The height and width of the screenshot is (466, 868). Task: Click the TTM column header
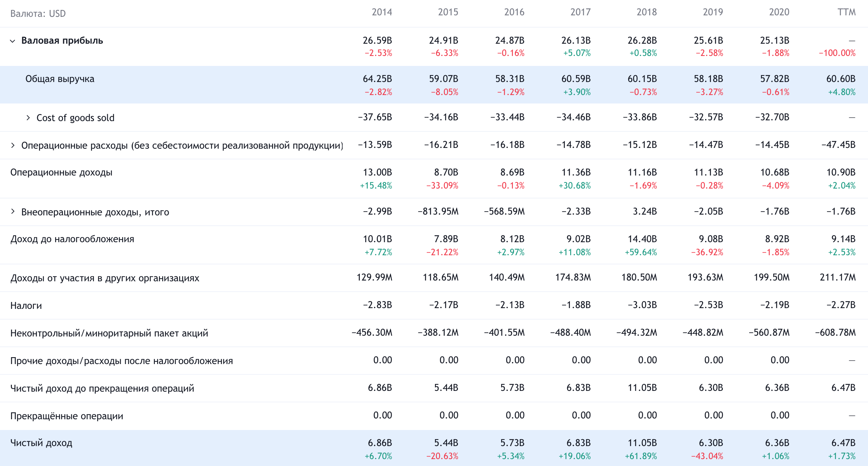pos(847,12)
